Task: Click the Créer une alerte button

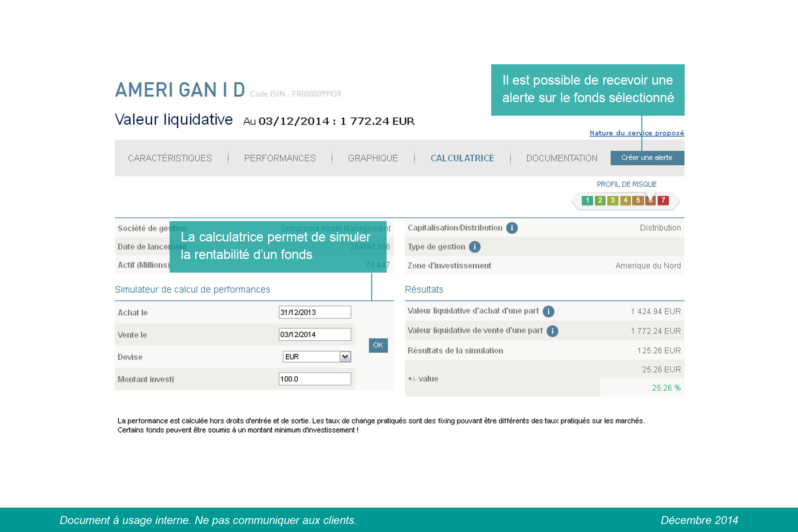Action: click(647, 158)
